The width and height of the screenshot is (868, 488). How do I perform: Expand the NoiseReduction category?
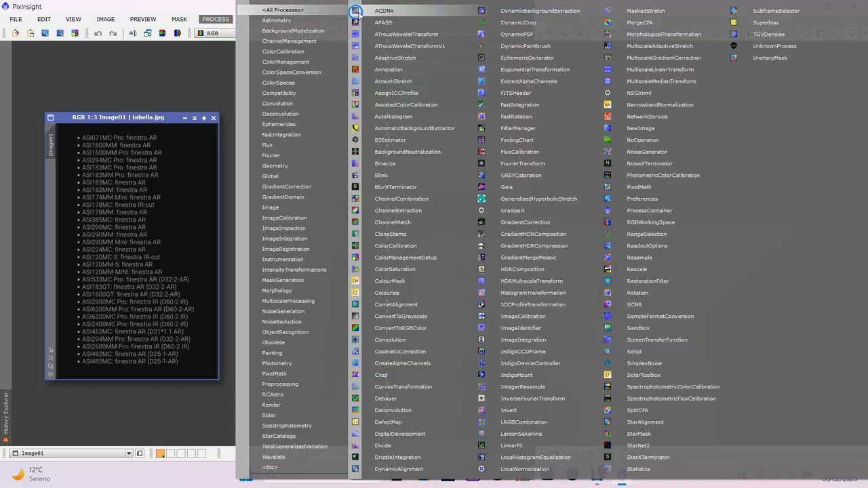tap(281, 322)
